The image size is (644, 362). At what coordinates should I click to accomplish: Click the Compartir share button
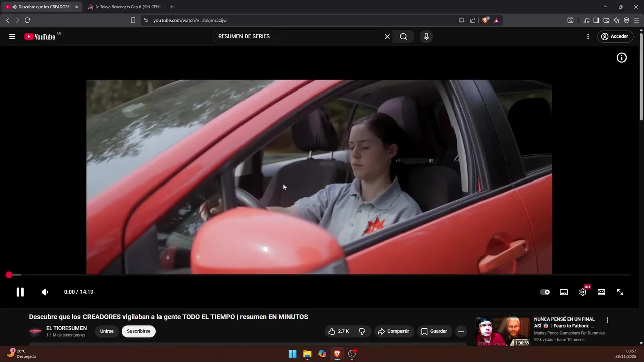tap(393, 331)
